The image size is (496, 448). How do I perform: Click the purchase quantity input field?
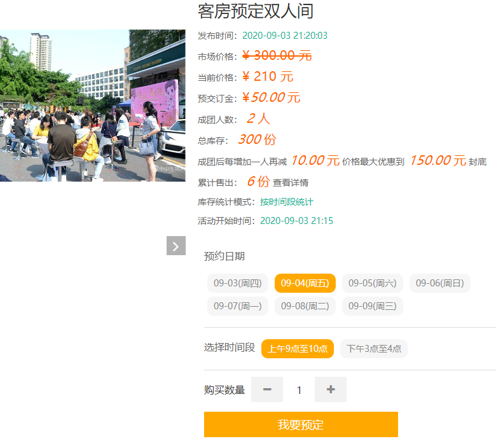coord(299,389)
